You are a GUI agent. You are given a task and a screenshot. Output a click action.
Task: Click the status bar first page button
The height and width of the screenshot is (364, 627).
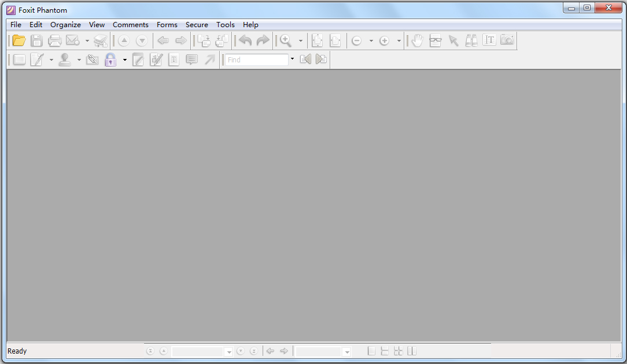(150, 351)
